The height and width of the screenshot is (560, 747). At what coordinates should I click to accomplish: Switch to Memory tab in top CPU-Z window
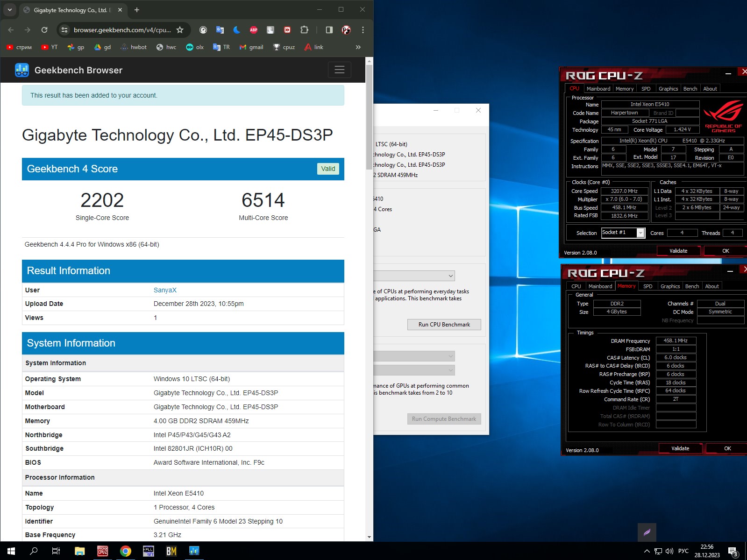coord(625,89)
